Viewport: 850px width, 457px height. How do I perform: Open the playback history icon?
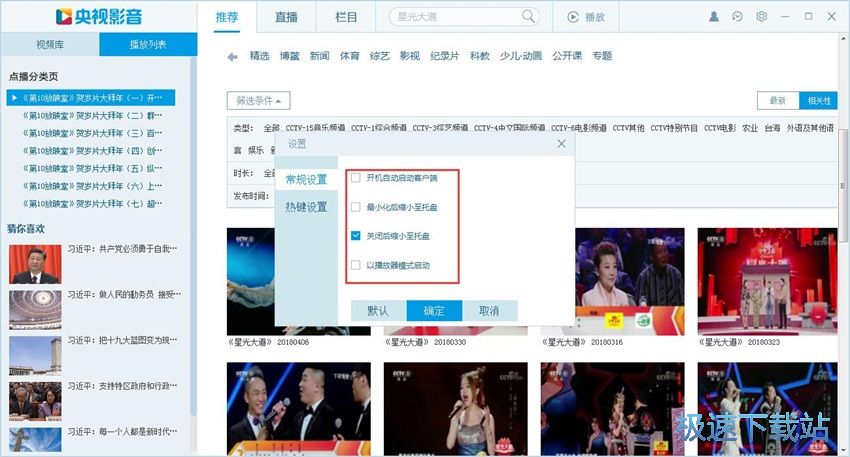737,17
